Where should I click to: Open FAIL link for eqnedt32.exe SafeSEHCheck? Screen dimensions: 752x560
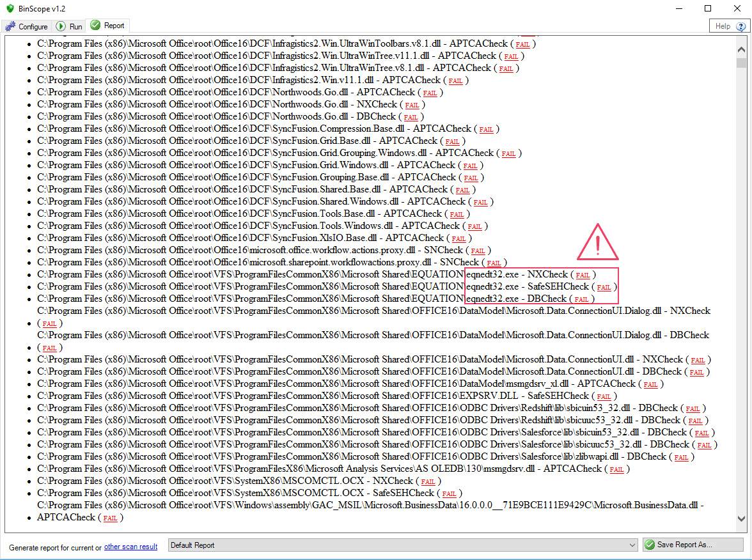pyautogui.click(x=604, y=287)
